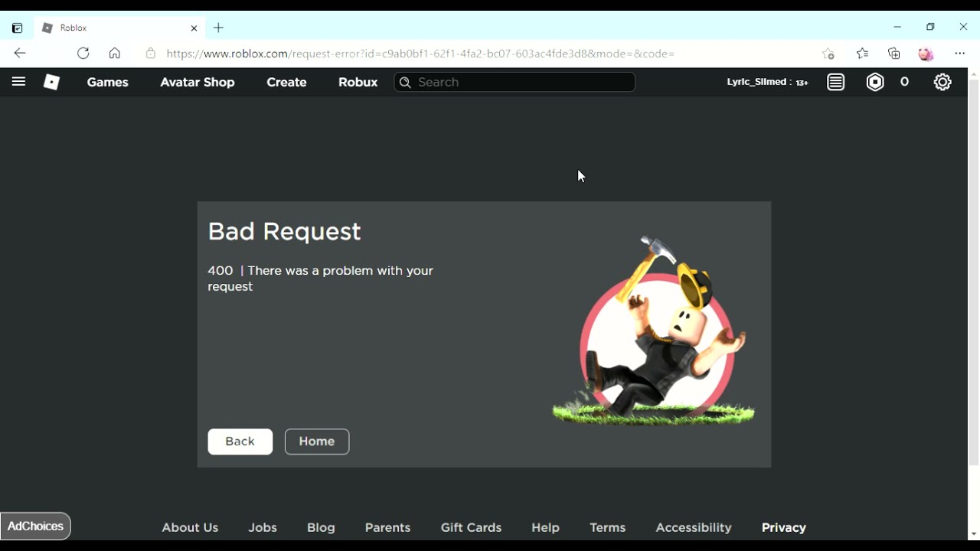Open a new browser tab
Image resolution: width=980 pixels, height=551 pixels.
tap(219, 28)
